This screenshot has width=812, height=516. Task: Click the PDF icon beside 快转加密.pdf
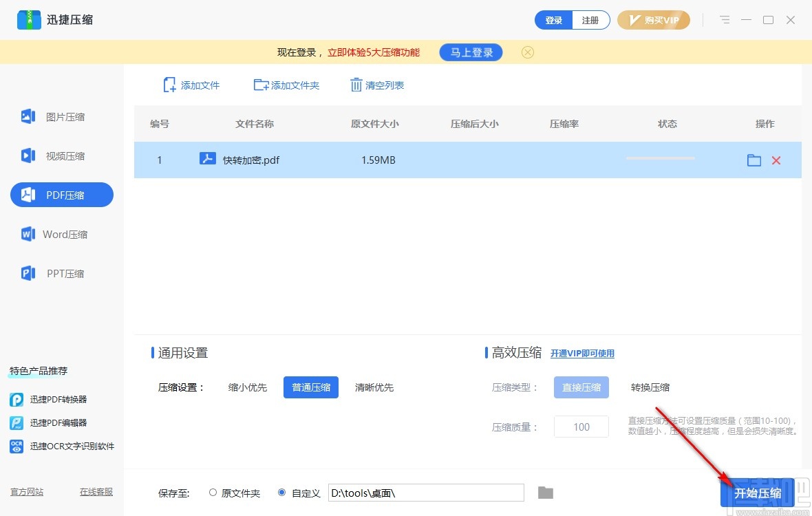coord(208,158)
